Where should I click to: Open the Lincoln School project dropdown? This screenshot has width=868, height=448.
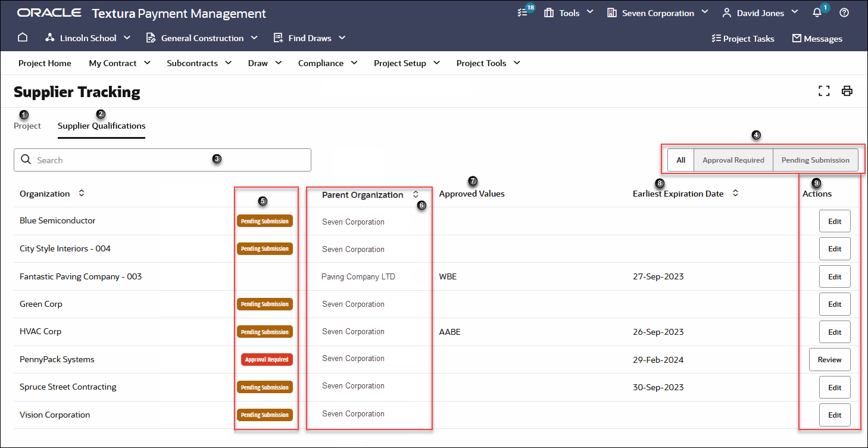pyautogui.click(x=87, y=38)
